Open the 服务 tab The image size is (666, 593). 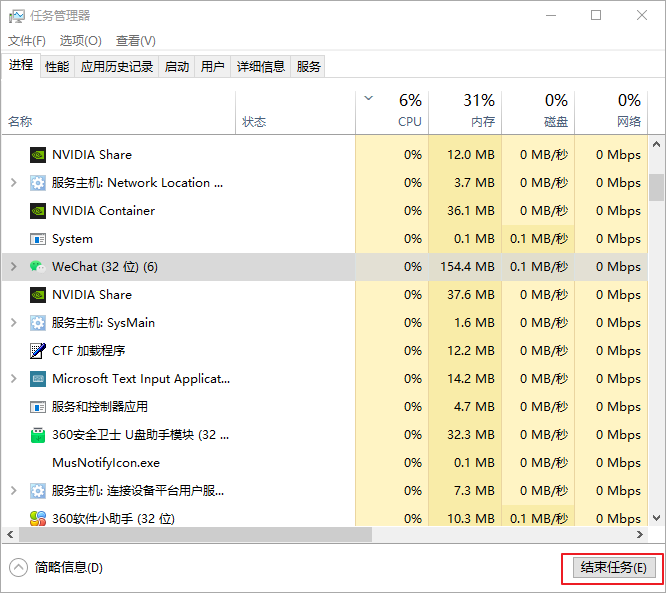pos(308,67)
